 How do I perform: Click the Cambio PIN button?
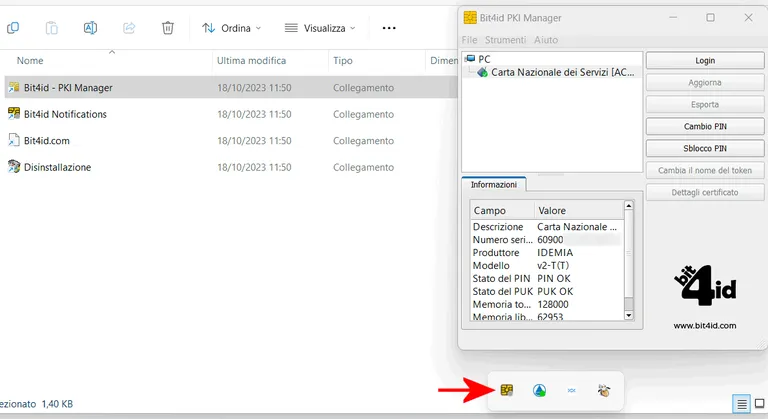tap(705, 126)
